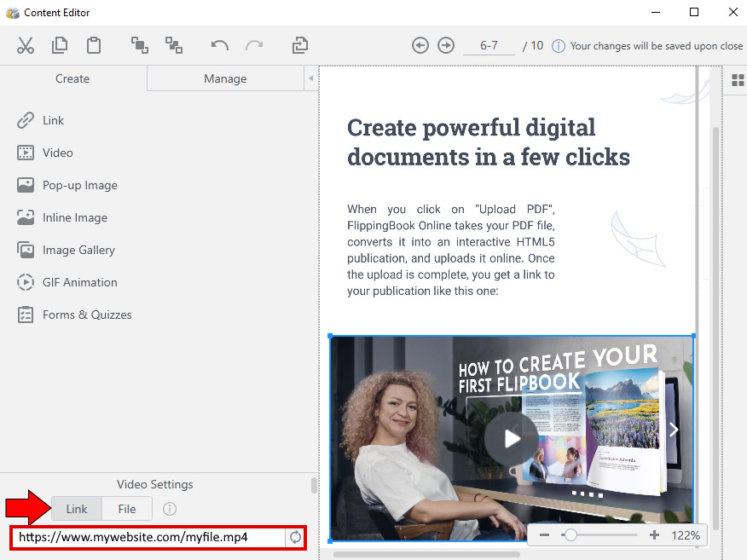747x560 pixels.
Task: Click the zoom slider handle
Action: [570, 535]
